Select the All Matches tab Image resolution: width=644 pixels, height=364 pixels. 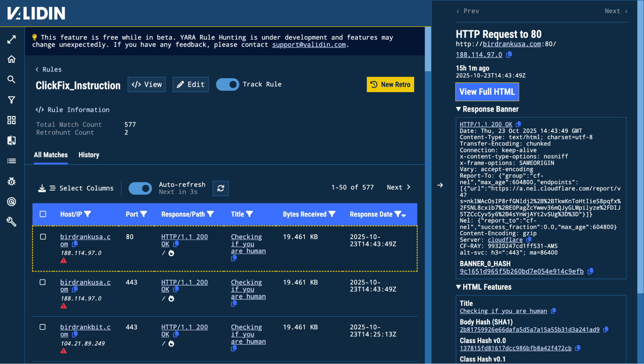click(x=51, y=155)
